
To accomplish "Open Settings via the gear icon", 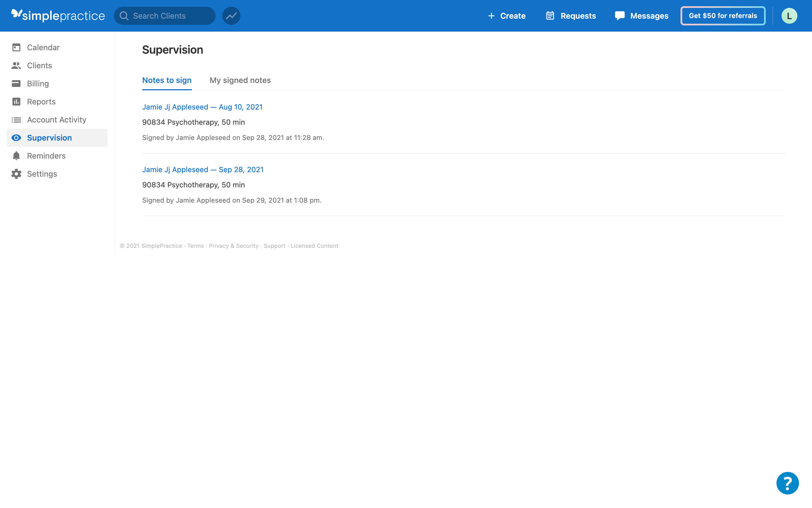I will (16, 174).
